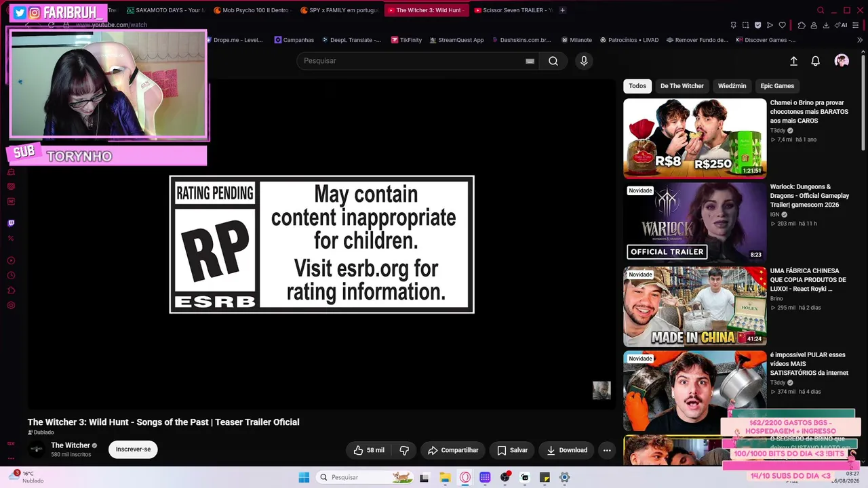Open the Warlock: Dungeons & Dragons video title
The image size is (868, 488).
point(810,196)
